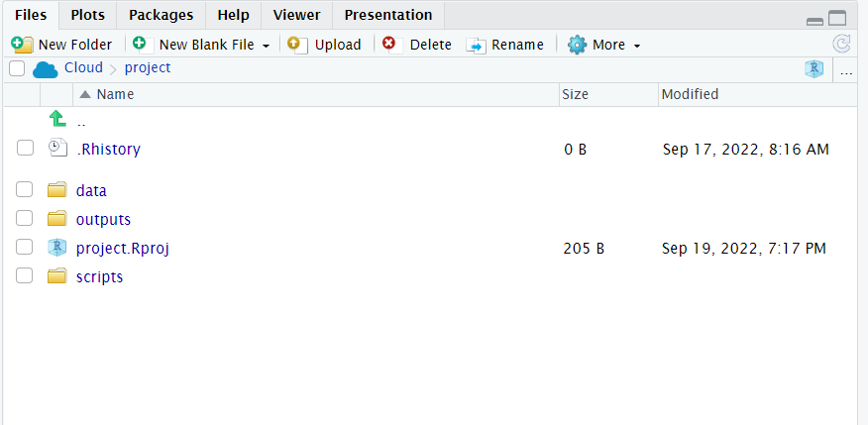Select the data folder checkbox
Image resolution: width=868 pixels, height=425 pixels.
[25, 189]
